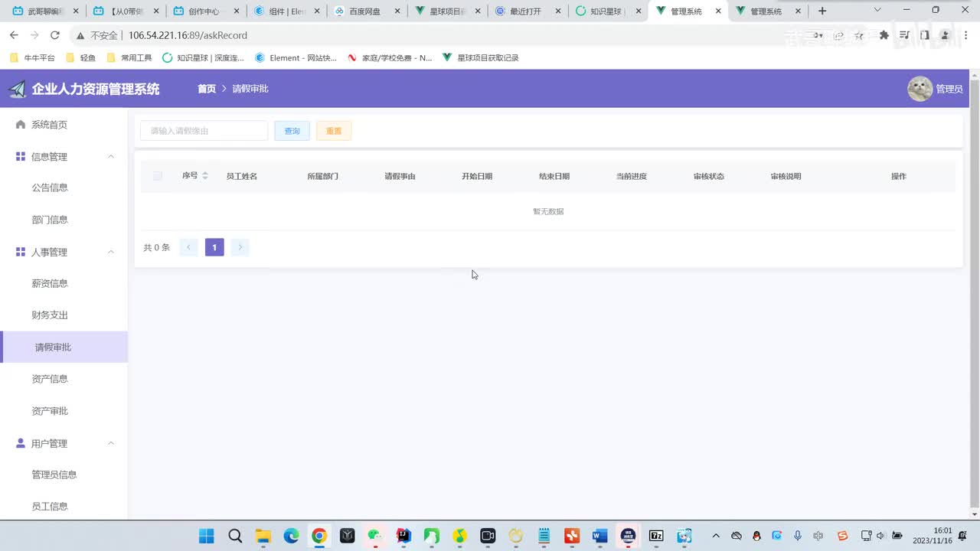Screen dimensions: 980x551
Task: Click the 查询 search button
Action: (x=292, y=131)
